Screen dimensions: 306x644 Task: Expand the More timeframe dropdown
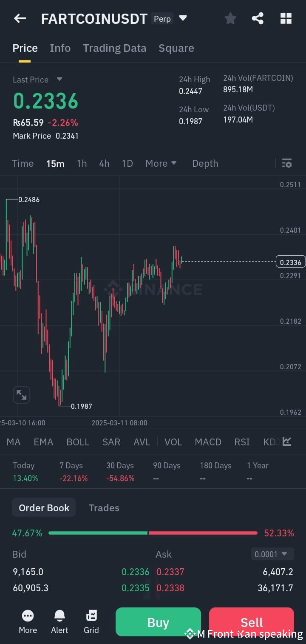[161, 163]
